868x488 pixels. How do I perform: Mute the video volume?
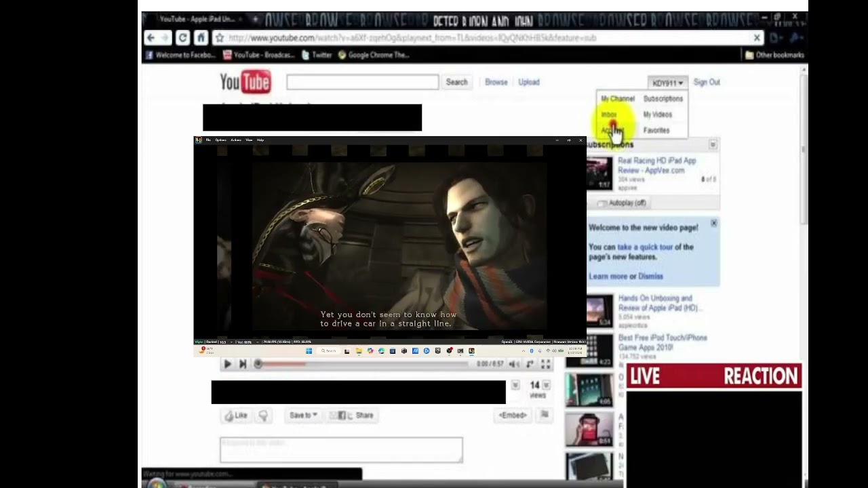[514, 364]
